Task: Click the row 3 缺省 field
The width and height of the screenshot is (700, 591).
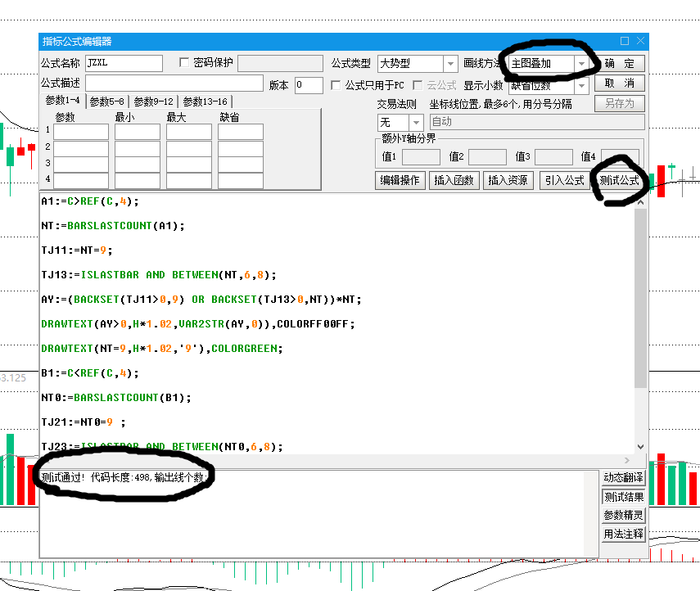Action: [241, 165]
